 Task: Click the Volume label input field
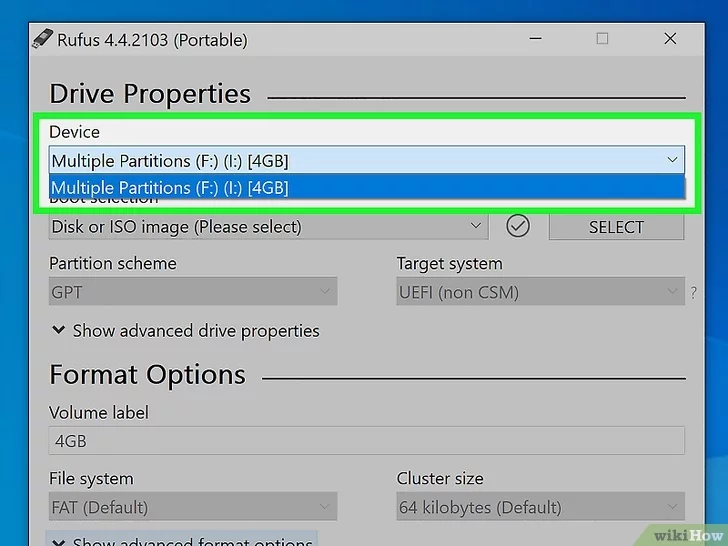[x=367, y=441]
